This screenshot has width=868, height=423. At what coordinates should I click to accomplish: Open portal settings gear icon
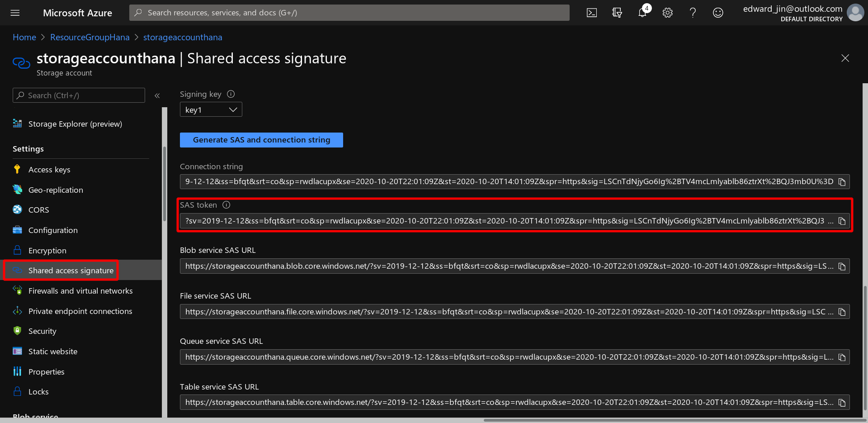pyautogui.click(x=667, y=13)
